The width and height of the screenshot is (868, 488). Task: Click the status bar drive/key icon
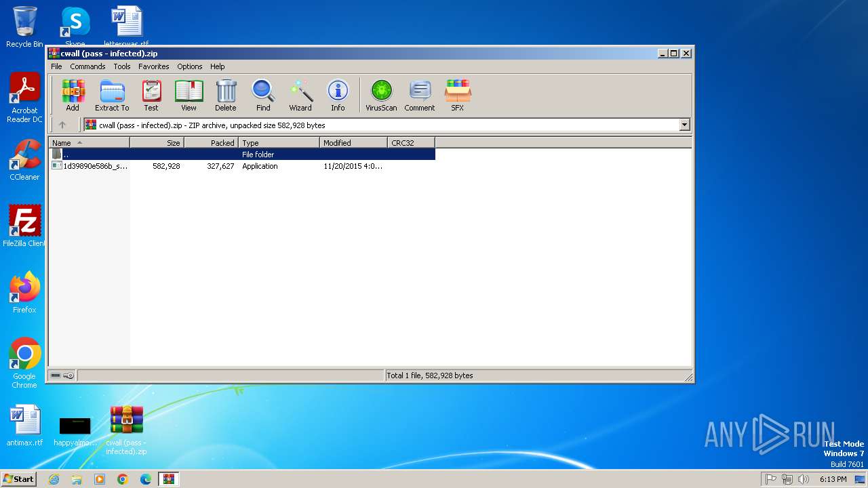(x=62, y=375)
